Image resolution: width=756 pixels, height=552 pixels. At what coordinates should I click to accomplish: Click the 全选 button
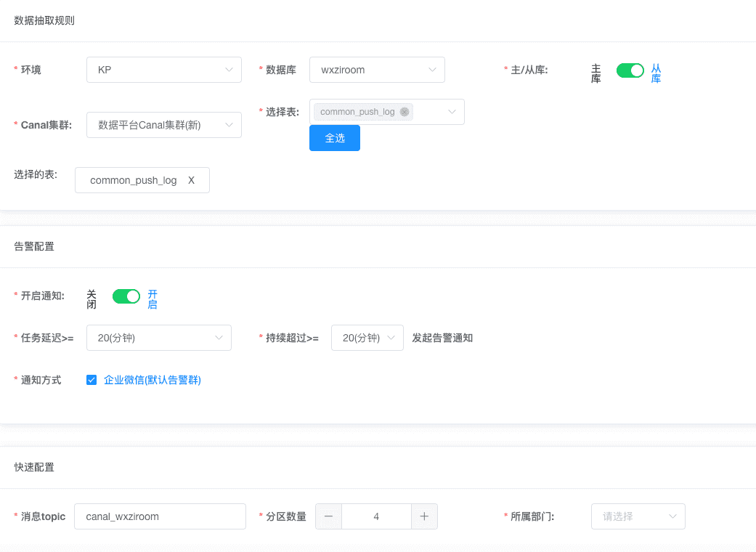tap(334, 138)
